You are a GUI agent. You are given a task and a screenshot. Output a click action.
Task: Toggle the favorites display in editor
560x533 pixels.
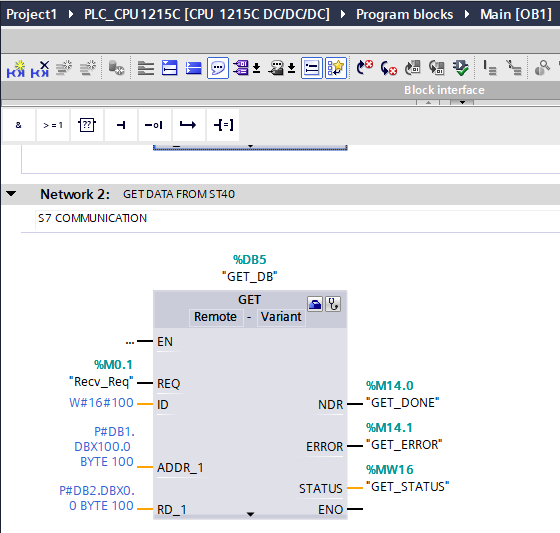coord(336,68)
